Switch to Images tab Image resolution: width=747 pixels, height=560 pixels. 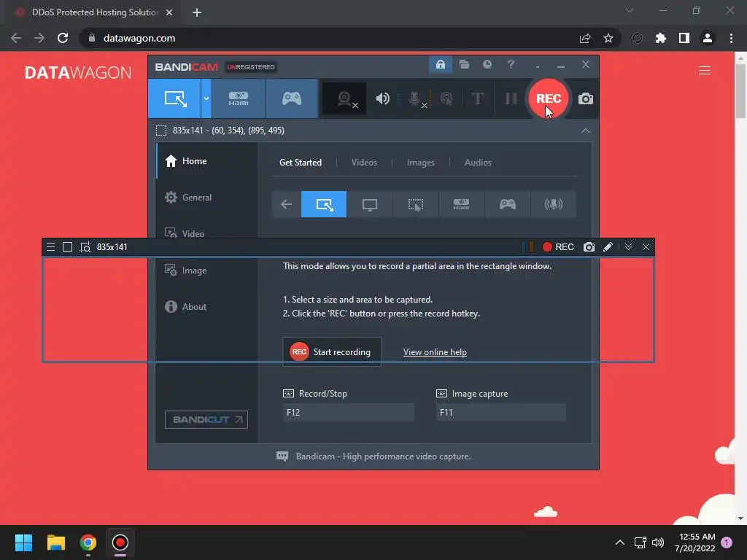point(421,163)
